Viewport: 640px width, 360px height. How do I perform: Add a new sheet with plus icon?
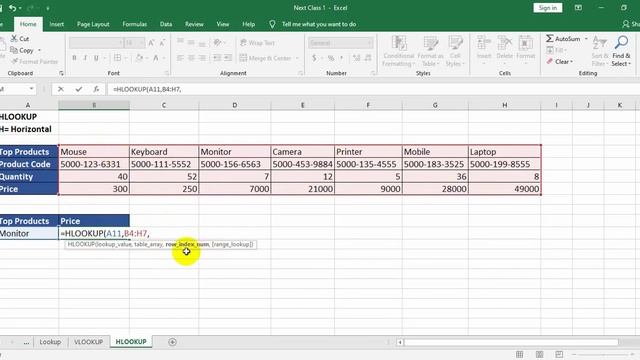172,342
